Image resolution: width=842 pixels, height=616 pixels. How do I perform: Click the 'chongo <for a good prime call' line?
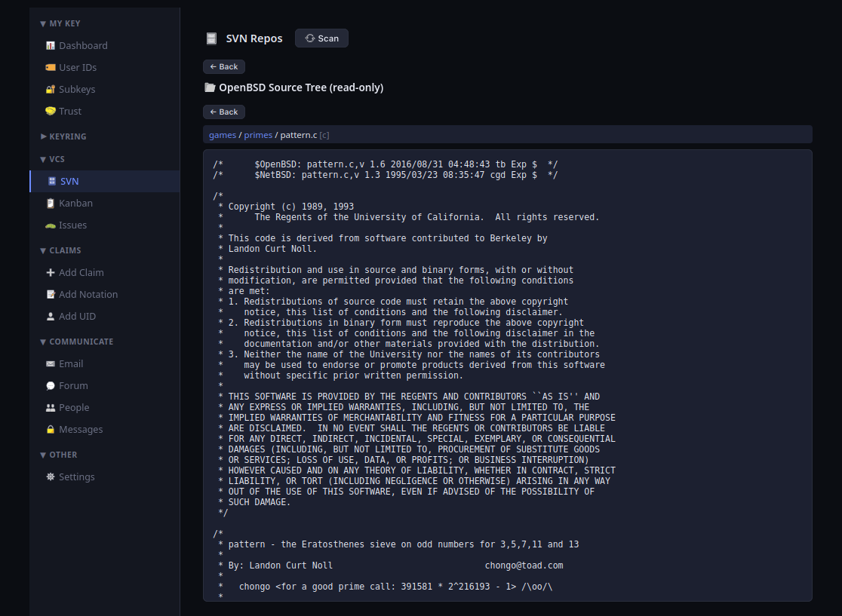click(385, 587)
